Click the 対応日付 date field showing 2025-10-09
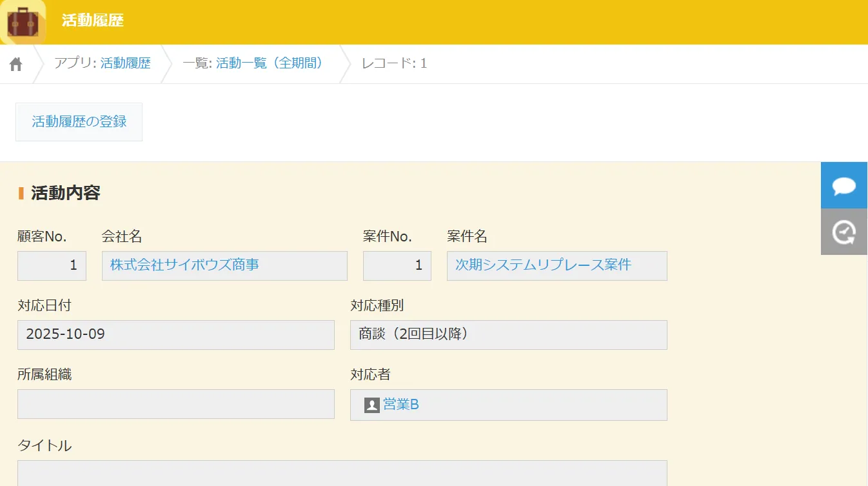Screen dimensions: 868x486 tap(175, 334)
